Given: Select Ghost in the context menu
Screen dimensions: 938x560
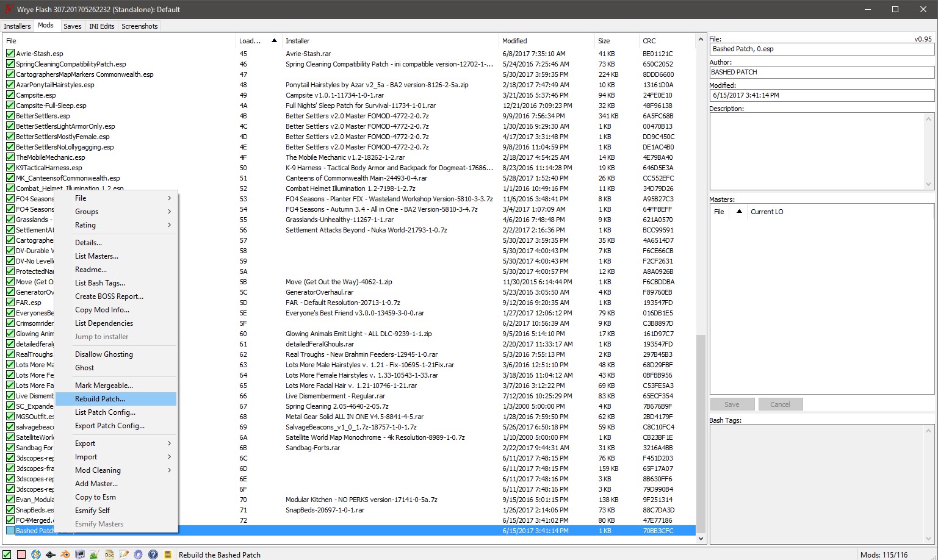Looking at the screenshot, I should coord(116,368).
